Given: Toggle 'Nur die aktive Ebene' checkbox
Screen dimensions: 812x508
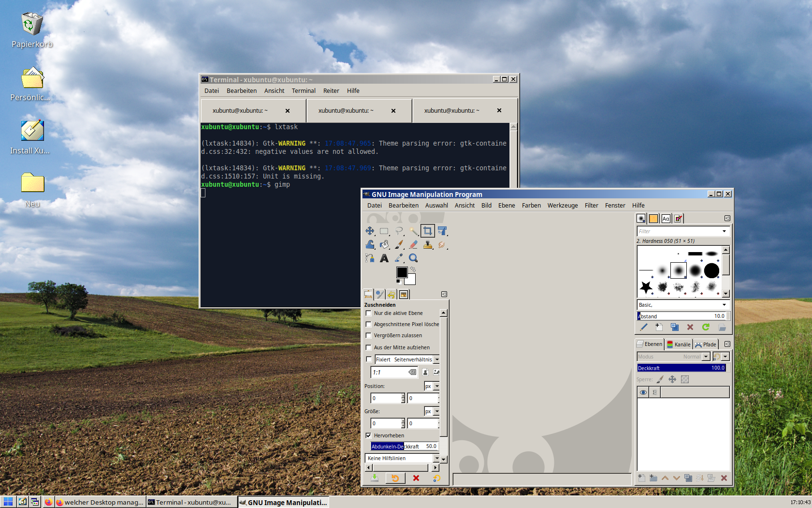Looking at the screenshot, I should (x=369, y=313).
